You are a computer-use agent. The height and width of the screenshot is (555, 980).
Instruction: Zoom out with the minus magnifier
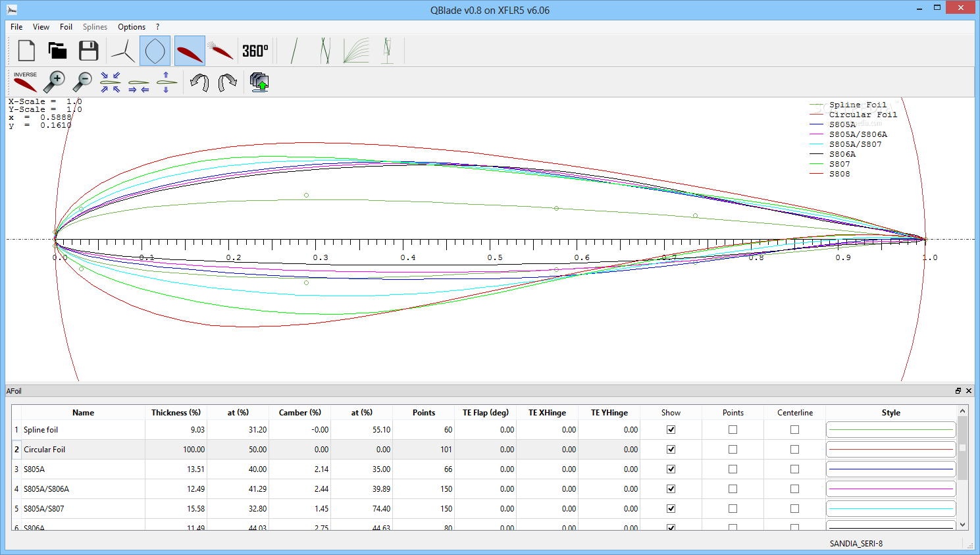click(82, 82)
